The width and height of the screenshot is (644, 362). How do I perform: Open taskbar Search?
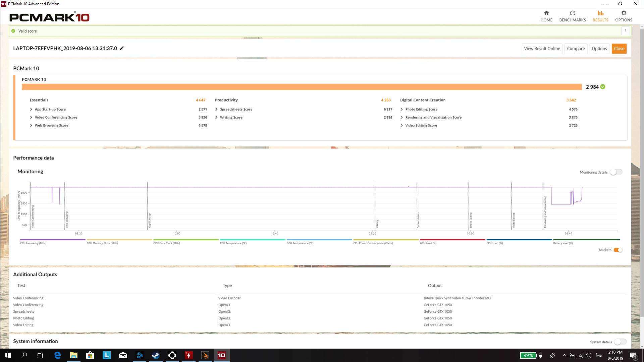point(24,355)
